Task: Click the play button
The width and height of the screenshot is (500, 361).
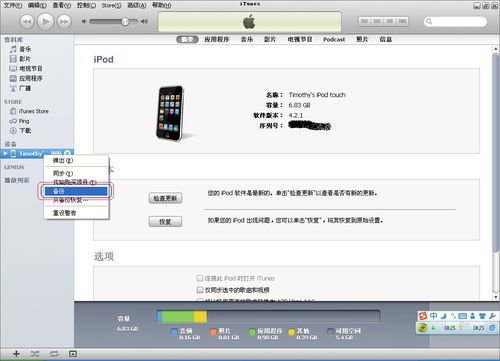Action: click(x=46, y=22)
